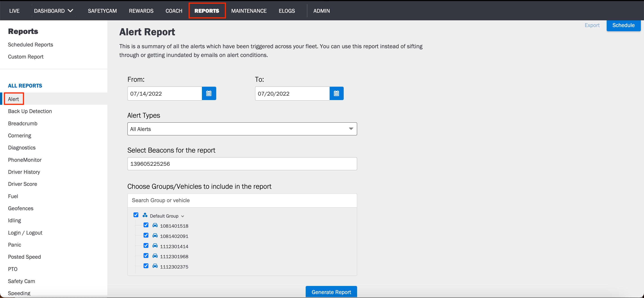The image size is (644, 298).
Task: Click car icon for vehicle 1112301414
Action: coord(155,246)
